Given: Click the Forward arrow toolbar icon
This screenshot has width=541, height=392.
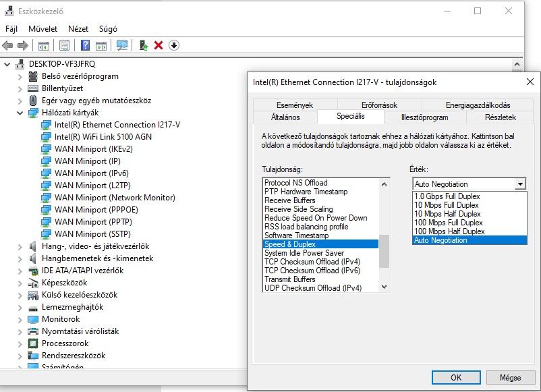Looking at the screenshot, I should tap(23, 45).
